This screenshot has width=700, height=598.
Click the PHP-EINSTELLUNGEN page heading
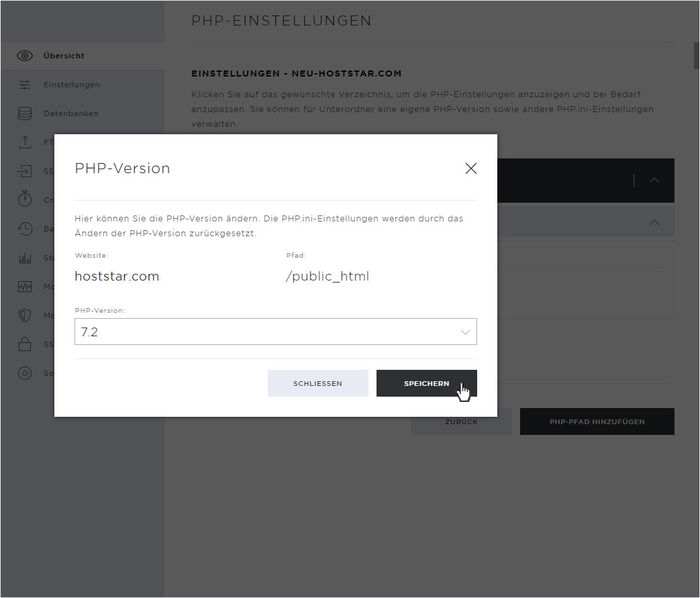(281, 21)
